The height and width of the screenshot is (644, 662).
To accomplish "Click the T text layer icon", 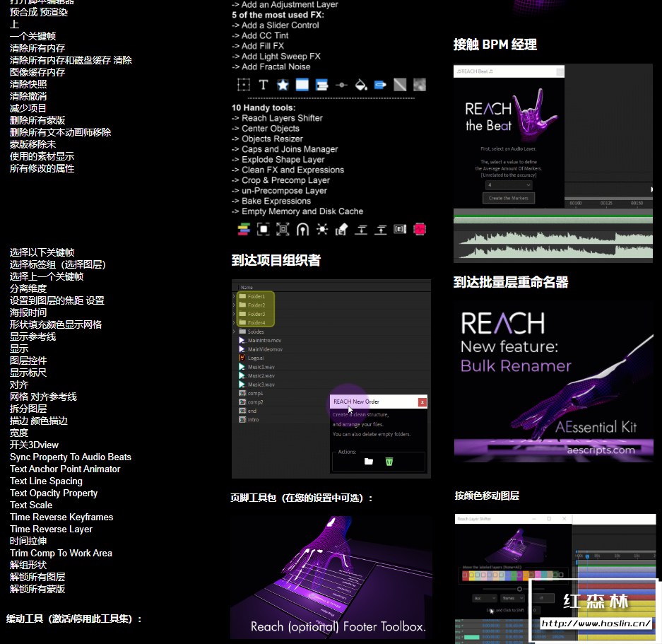I will pyautogui.click(x=263, y=85).
